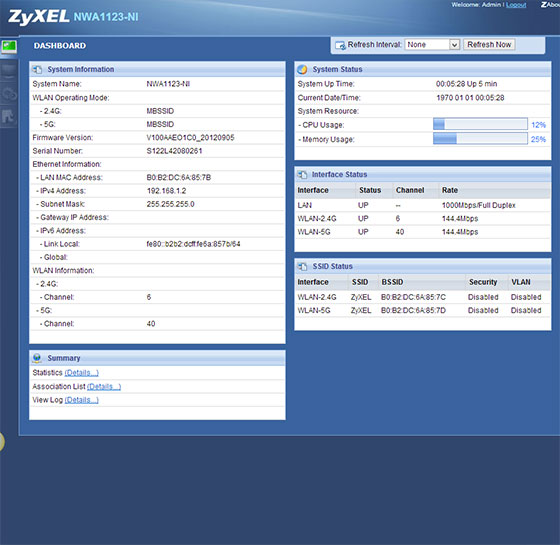Viewport: 560px width, 545px height.
Task: Click the DASHBOARD page title
Action: [60, 46]
